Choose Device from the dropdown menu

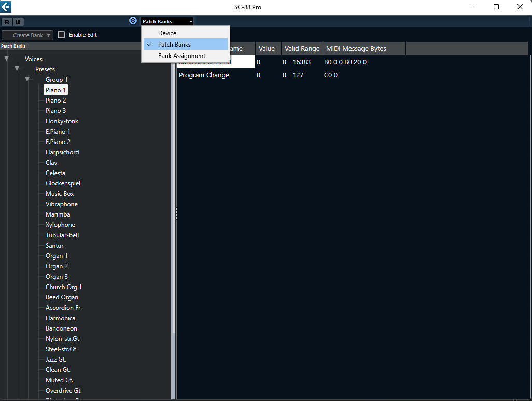tap(186, 33)
